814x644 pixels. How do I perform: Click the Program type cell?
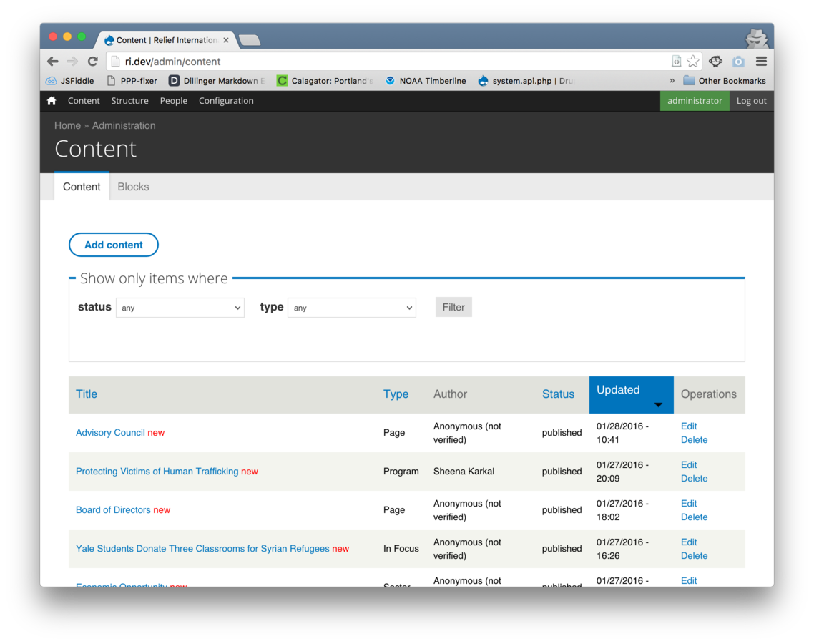point(401,471)
